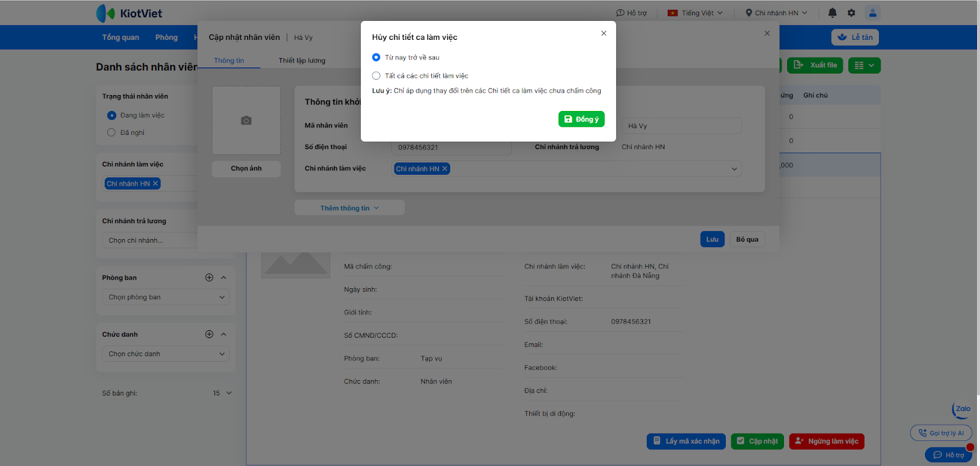Open the column display options dropdown
The image size is (980, 466).
tap(864, 65)
